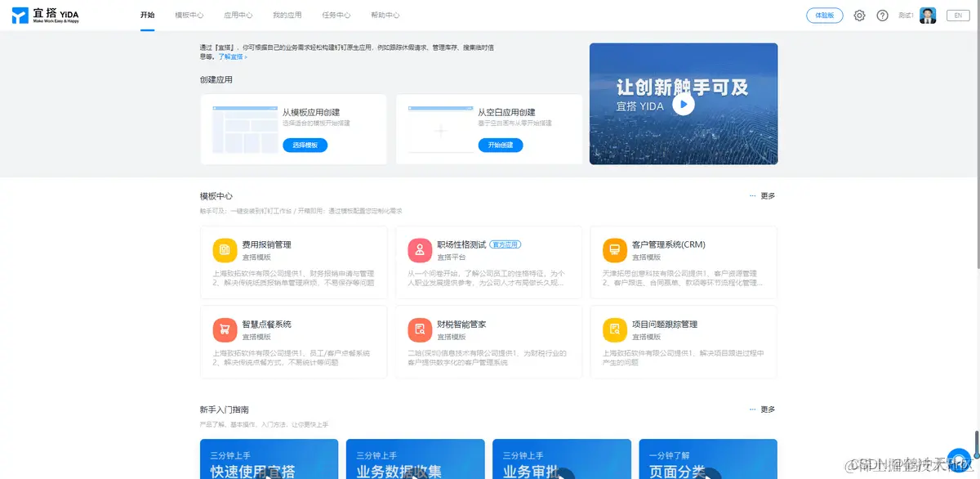Open the settings gear in the top bar

pos(859,15)
